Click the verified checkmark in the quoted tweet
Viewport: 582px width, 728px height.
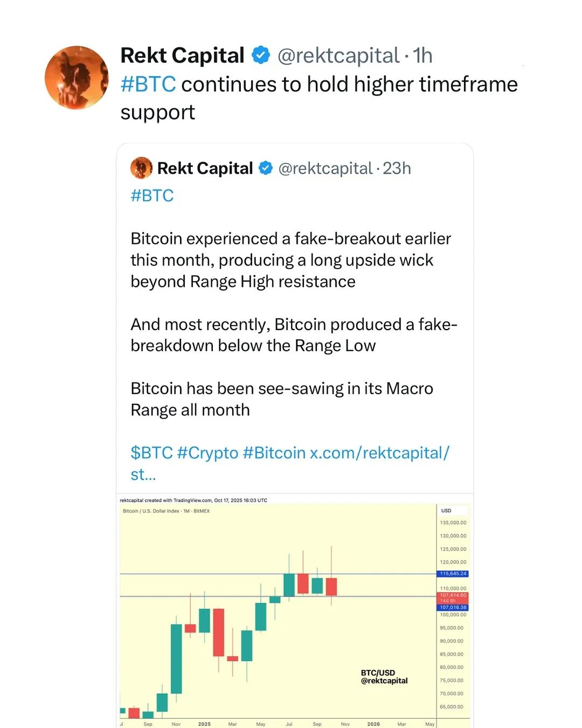(x=265, y=168)
